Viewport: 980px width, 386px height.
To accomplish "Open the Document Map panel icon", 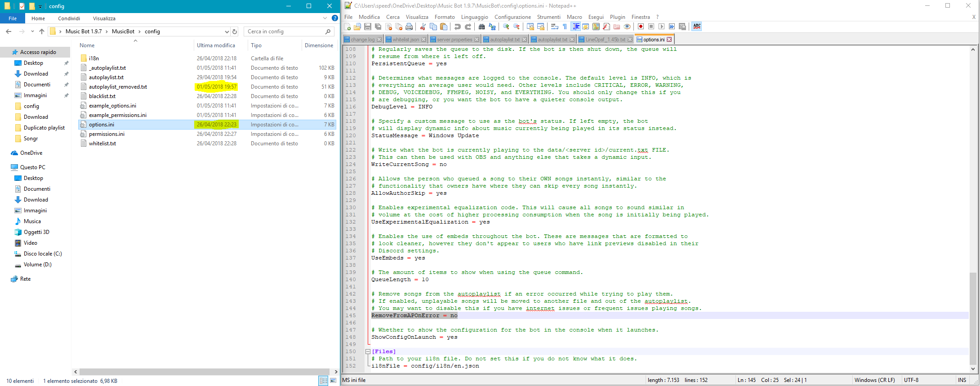I will tap(596, 27).
